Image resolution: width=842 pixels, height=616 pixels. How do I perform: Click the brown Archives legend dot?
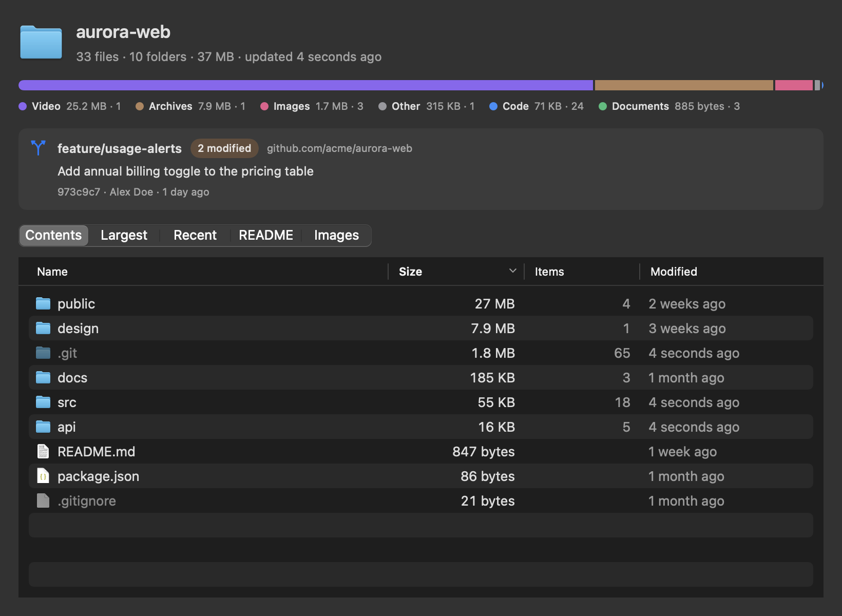coord(140,106)
